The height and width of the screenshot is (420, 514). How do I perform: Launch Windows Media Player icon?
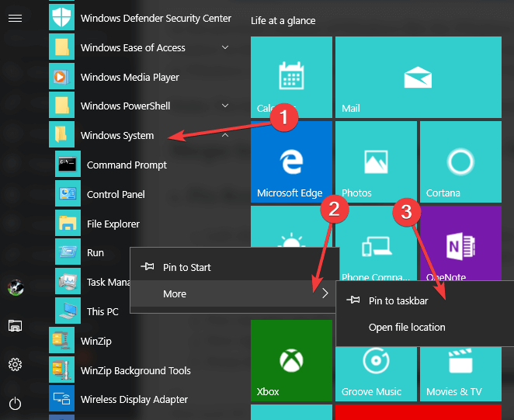(x=61, y=76)
